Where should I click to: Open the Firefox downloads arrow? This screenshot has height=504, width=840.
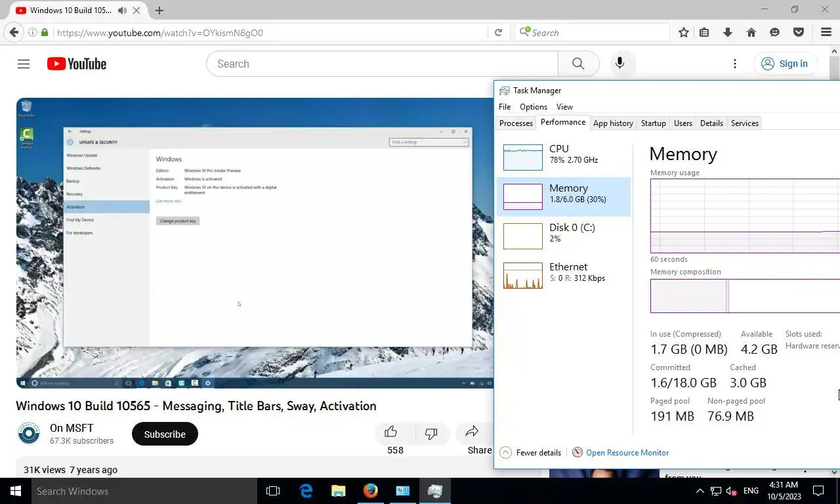click(x=728, y=33)
